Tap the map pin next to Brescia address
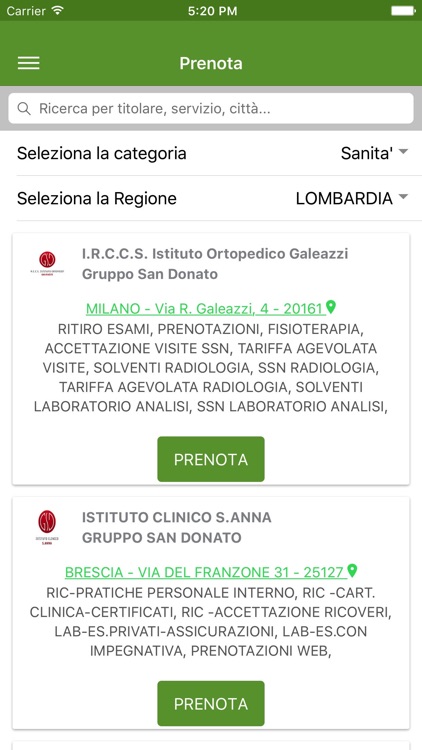 point(352,571)
